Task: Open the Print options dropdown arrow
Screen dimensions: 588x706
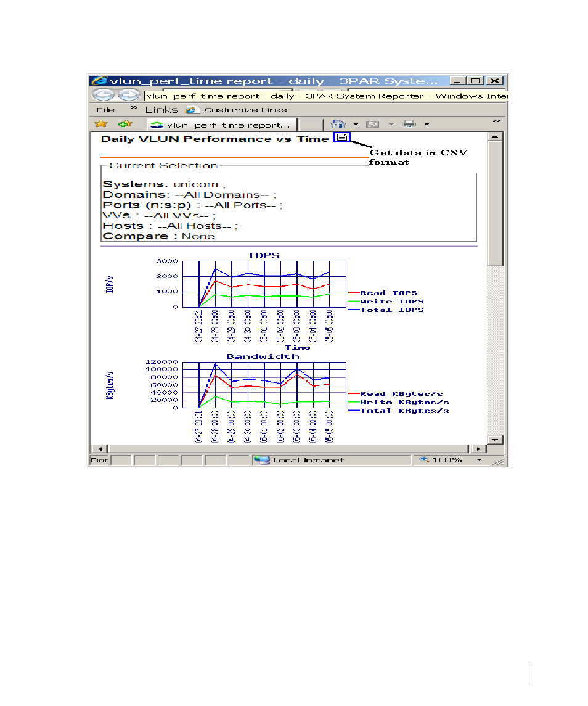Action: 427,124
